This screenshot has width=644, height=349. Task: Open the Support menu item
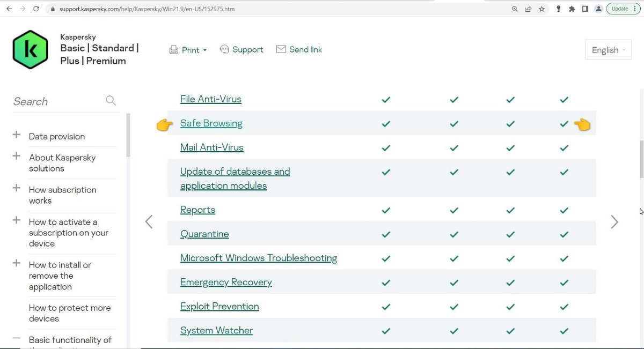[x=241, y=49]
